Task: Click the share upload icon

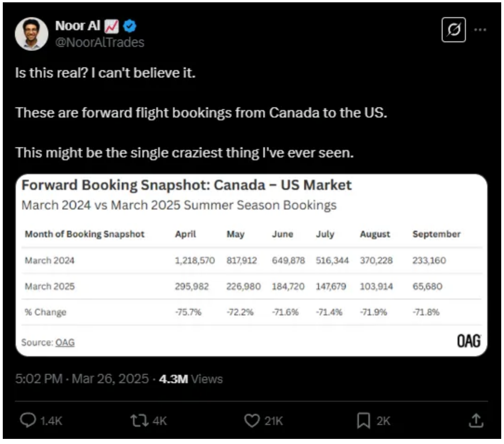Action: pos(475,421)
